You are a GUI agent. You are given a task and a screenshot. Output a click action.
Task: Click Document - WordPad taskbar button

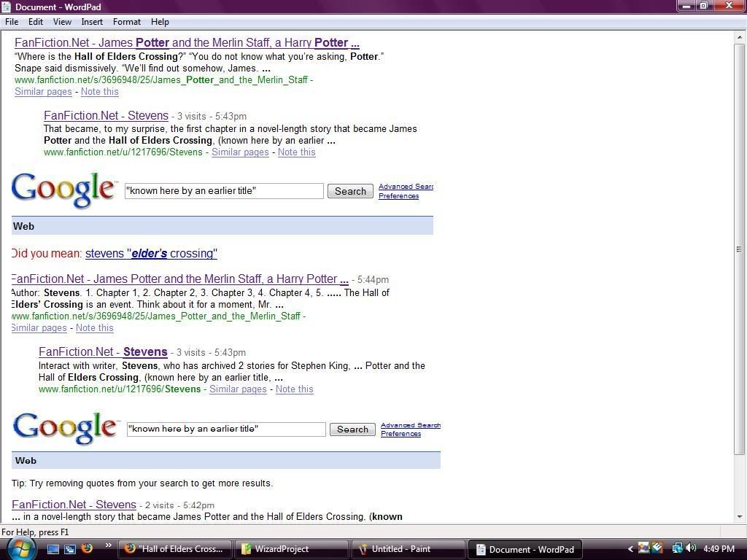tap(524, 549)
